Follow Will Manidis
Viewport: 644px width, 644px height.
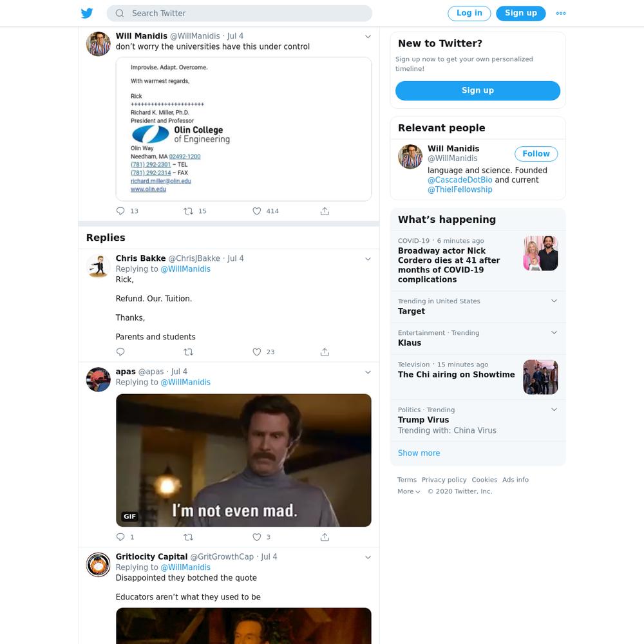(x=536, y=154)
